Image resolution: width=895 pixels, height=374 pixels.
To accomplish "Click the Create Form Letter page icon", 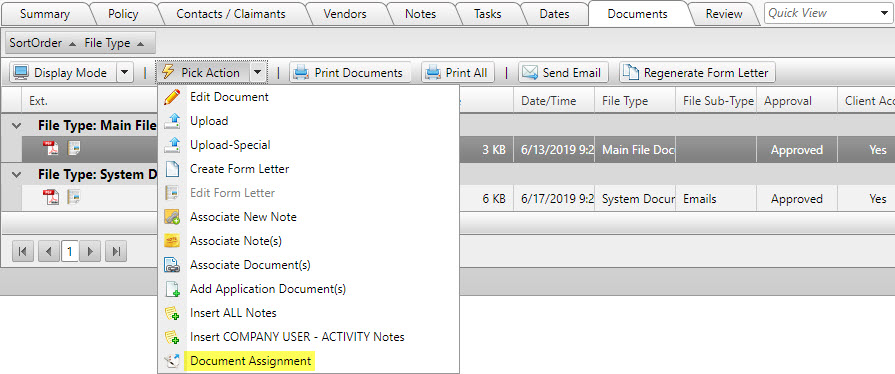I will coord(172,169).
